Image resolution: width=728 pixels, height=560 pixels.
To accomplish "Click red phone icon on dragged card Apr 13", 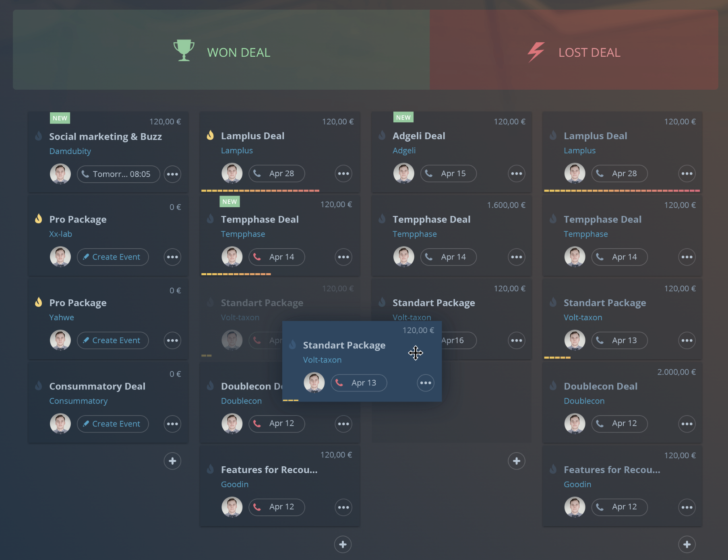I will (x=339, y=383).
